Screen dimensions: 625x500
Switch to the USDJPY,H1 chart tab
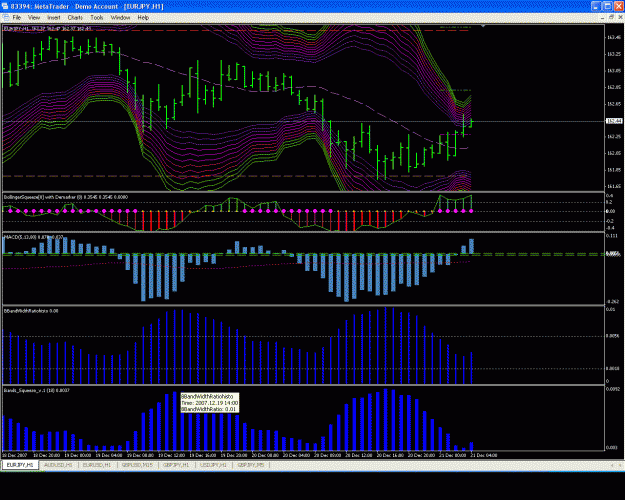tap(213, 465)
